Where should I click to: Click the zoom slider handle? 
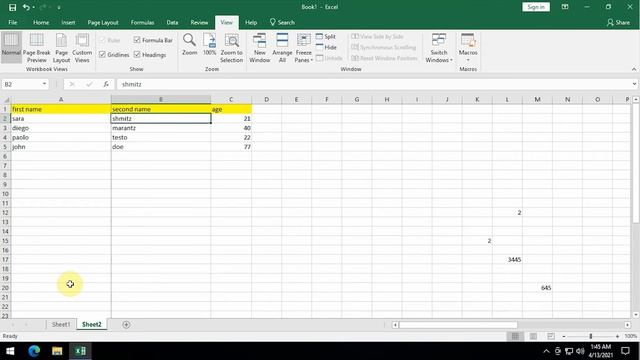(x=590, y=336)
